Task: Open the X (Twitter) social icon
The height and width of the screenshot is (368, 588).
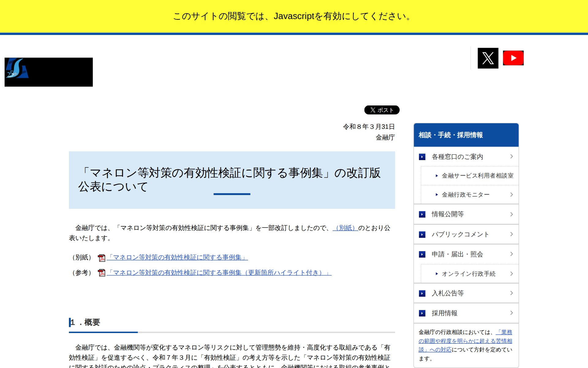Action: coord(488,58)
